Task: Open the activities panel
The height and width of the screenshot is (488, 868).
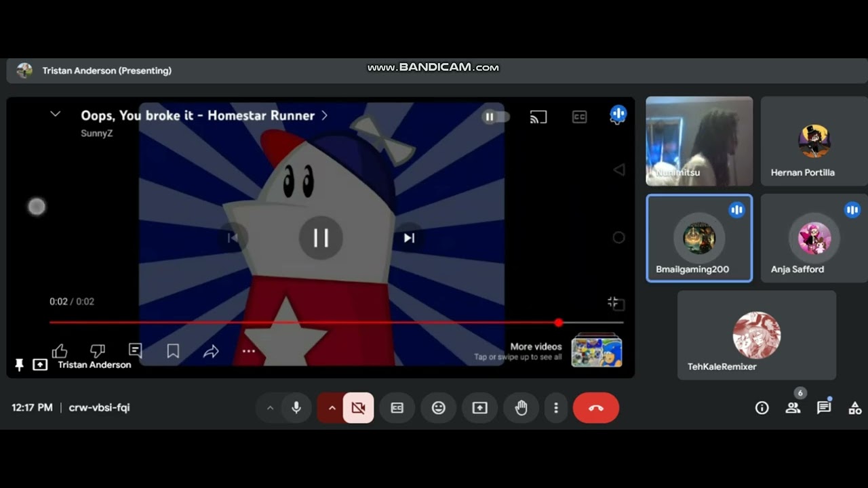Action: click(855, 408)
